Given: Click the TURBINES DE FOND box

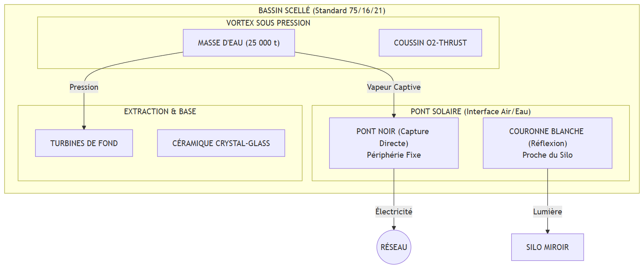Looking at the screenshot, I should coord(84,143).
